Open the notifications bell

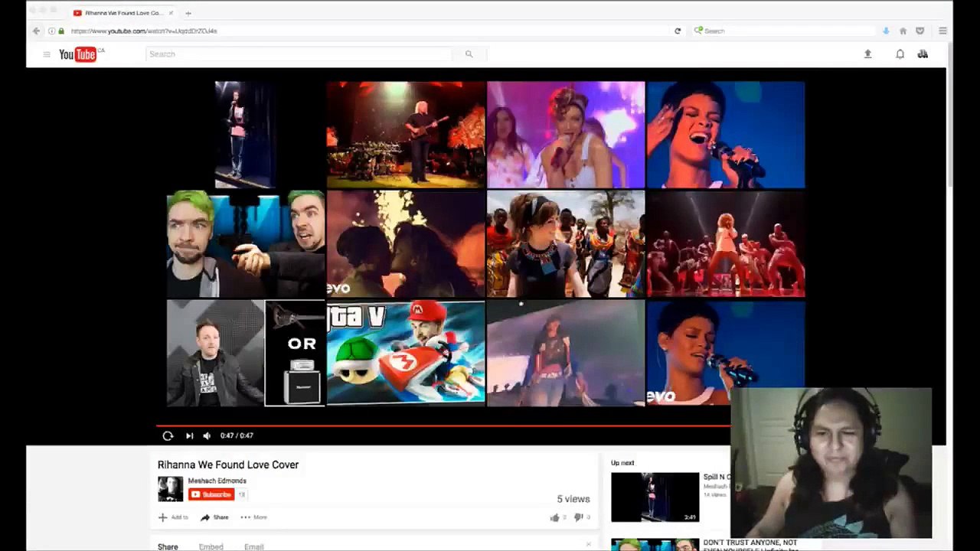tap(900, 54)
